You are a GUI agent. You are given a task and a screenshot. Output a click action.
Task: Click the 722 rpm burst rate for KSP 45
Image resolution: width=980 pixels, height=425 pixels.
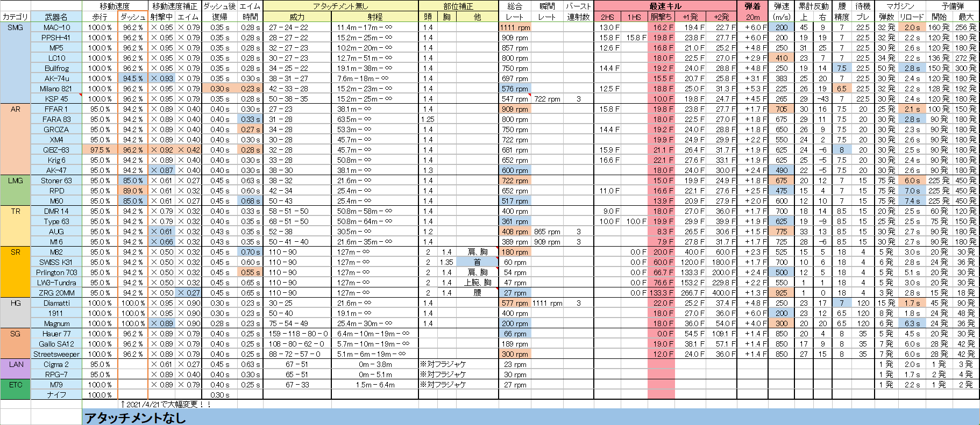[547, 99]
